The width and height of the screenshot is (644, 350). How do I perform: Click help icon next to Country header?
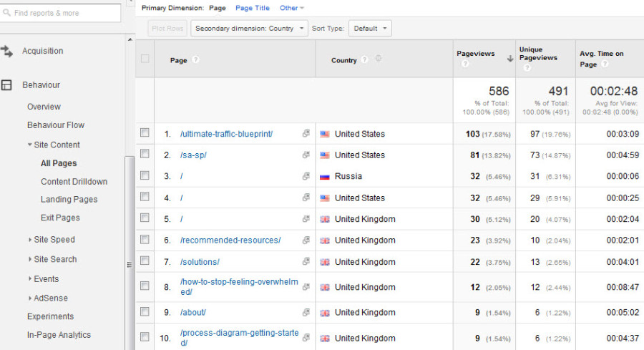[364, 60]
